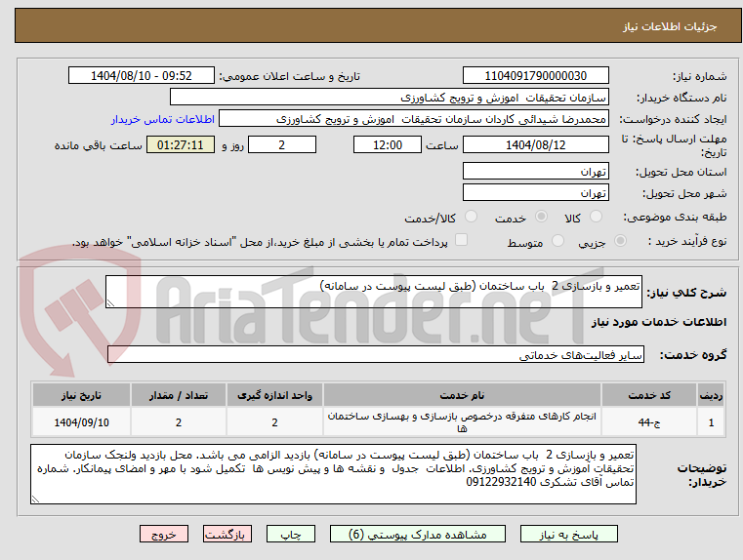Click the شماره نیاز number field
The image size is (743, 560).
tap(535, 76)
